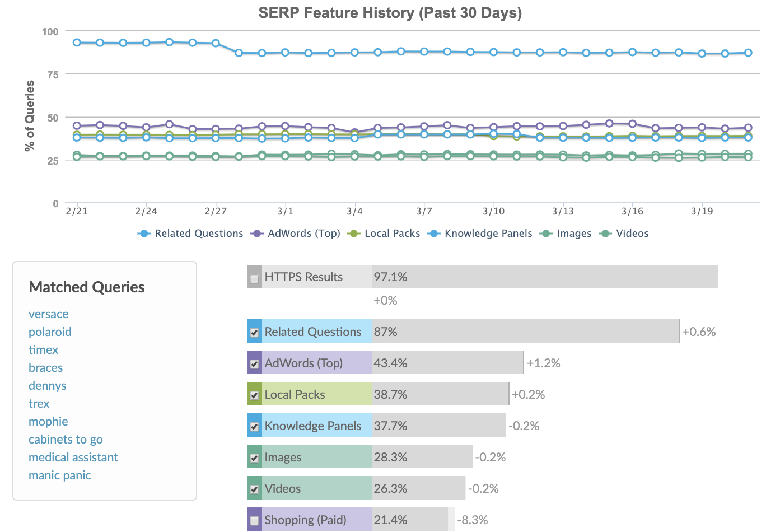Click the gray HTTPS Results swatch icon
The height and width of the screenshot is (532, 766).
[x=254, y=277]
